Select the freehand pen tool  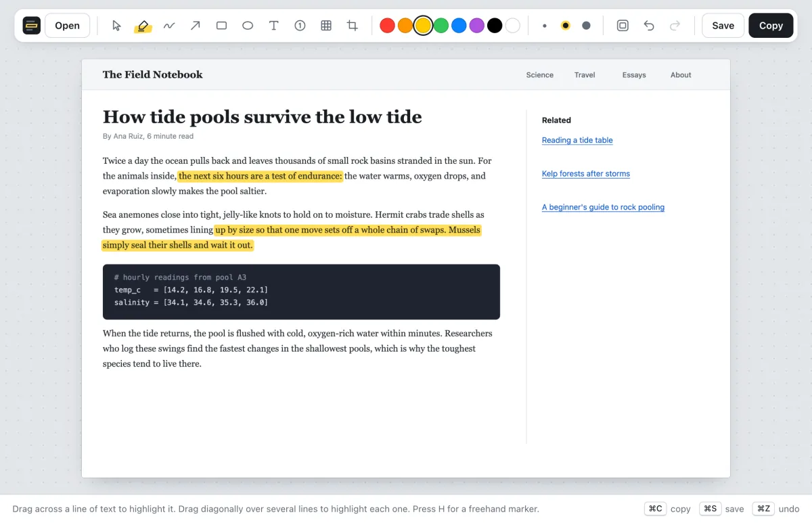(x=168, y=26)
